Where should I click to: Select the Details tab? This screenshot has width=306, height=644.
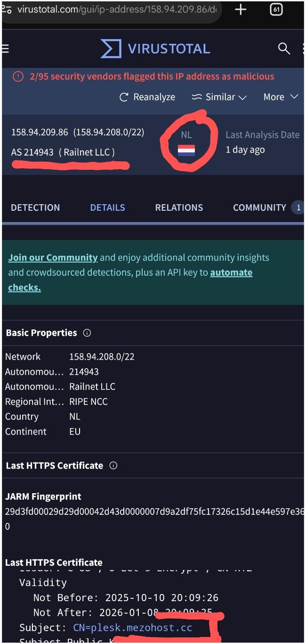pos(107,207)
